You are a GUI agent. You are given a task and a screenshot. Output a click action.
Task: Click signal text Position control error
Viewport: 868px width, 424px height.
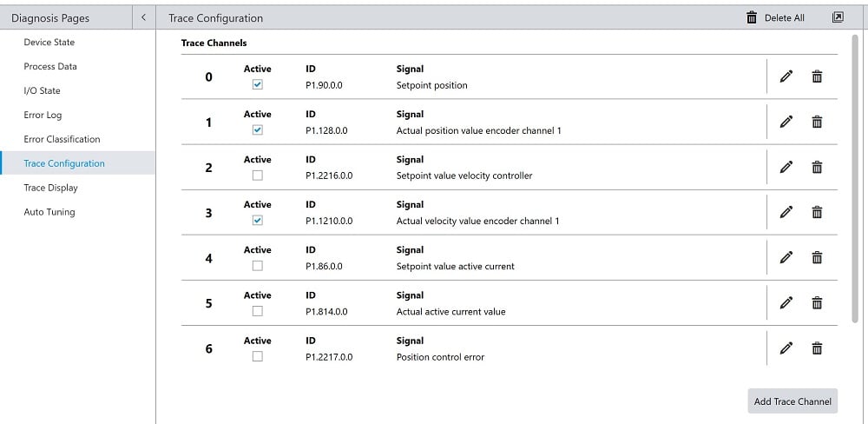click(440, 357)
